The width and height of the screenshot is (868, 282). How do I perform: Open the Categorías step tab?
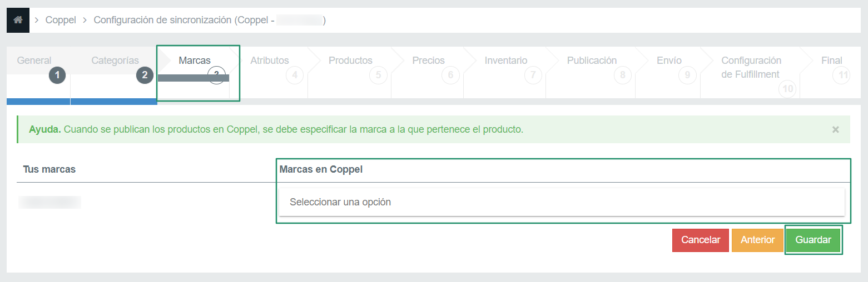pyautogui.click(x=115, y=61)
